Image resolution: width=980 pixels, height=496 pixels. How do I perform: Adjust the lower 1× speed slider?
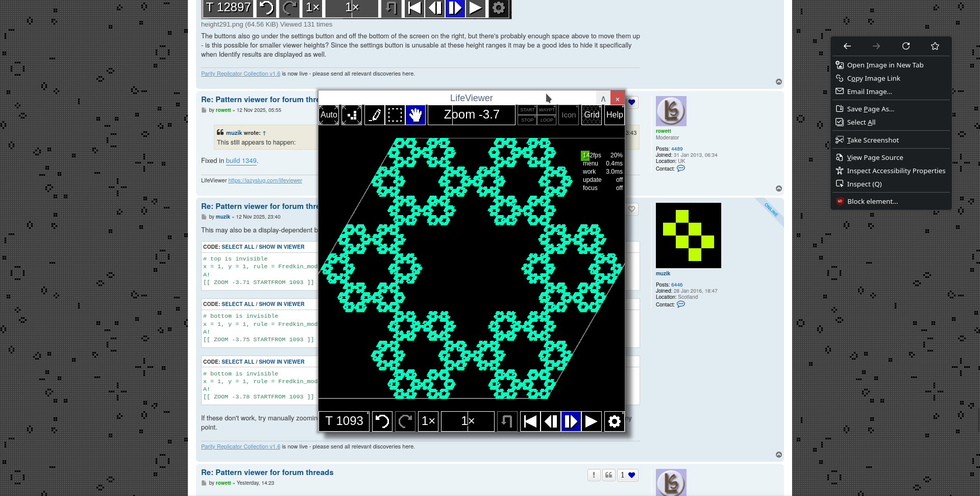[x=468, y=421]
